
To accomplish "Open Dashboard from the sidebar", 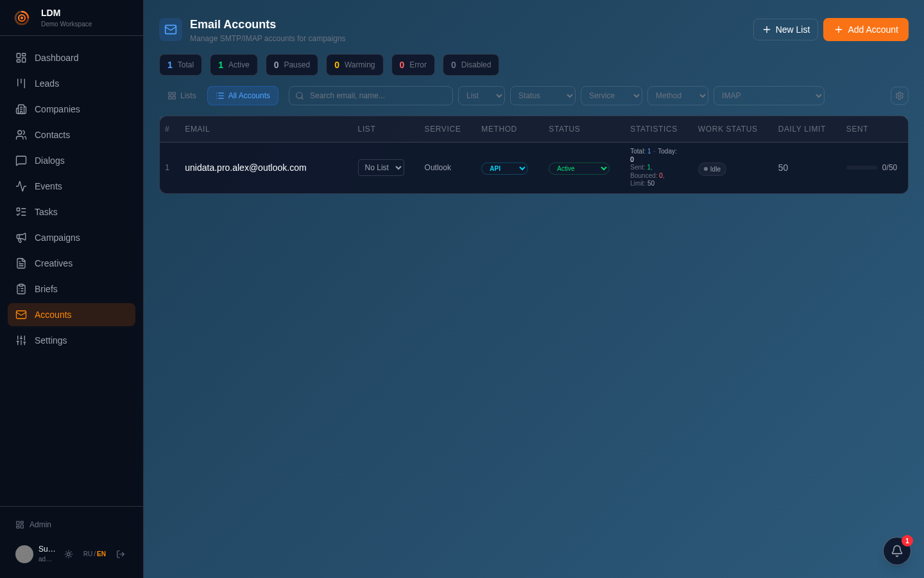I will coord(71,58).
